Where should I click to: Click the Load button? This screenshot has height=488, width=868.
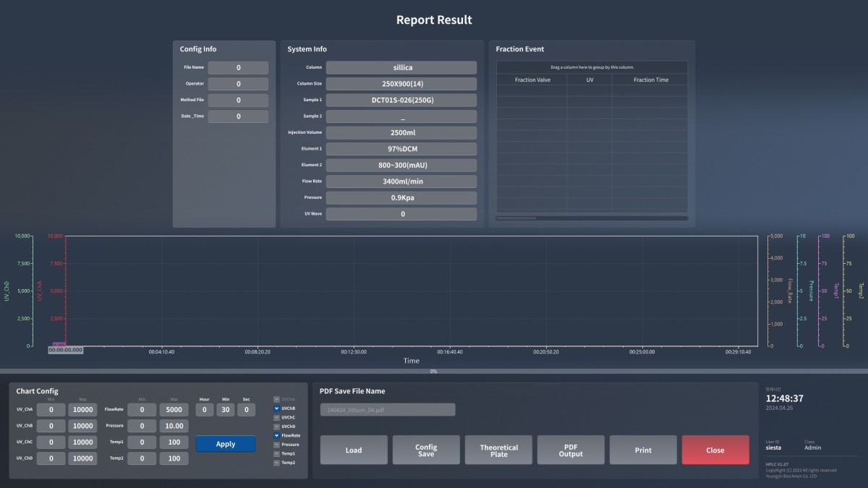[x=354, y=450]
